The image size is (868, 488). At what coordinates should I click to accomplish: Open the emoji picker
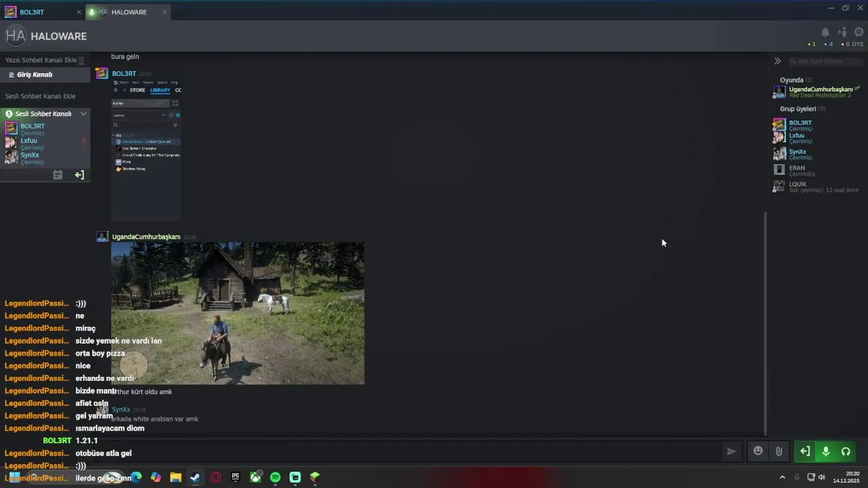[758, 451]
